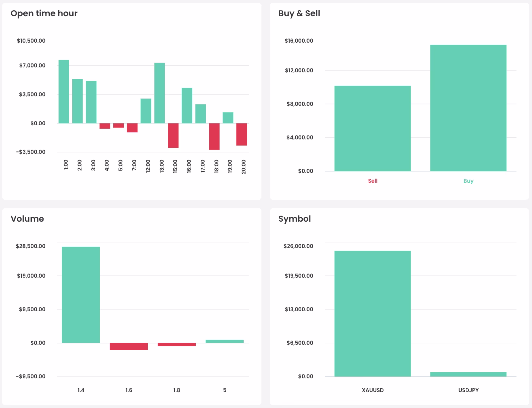Select the 12:00 green hour bar
Image resolution: width=532 pixels, height=408 pixels.
pos(146,111)
